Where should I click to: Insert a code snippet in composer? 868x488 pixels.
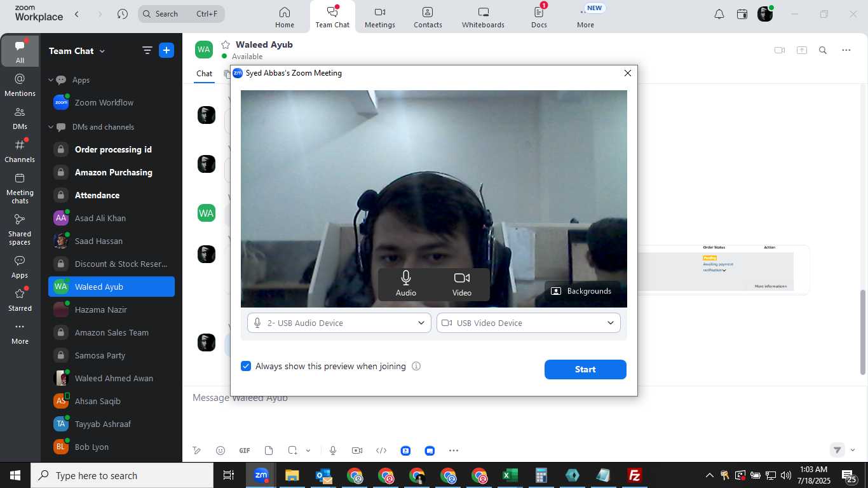381,451
